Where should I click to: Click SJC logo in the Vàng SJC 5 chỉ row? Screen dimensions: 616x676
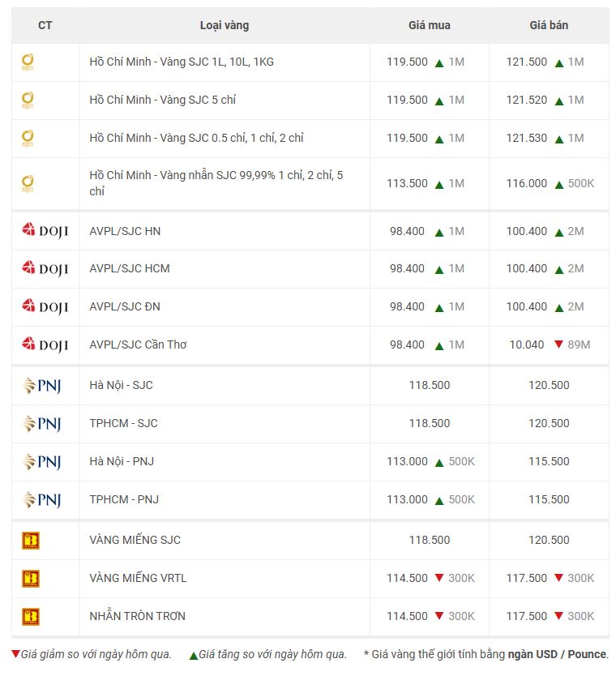coord(28,100)
